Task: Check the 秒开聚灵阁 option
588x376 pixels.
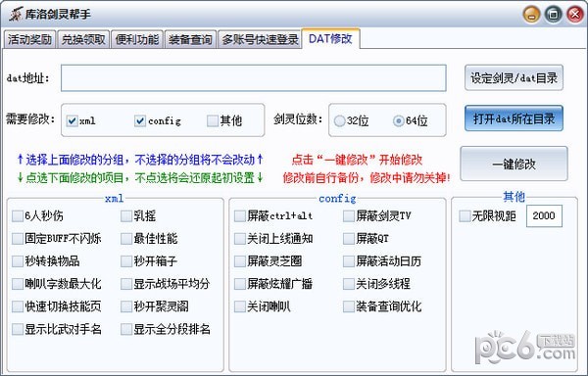Action: pos(126,306)
